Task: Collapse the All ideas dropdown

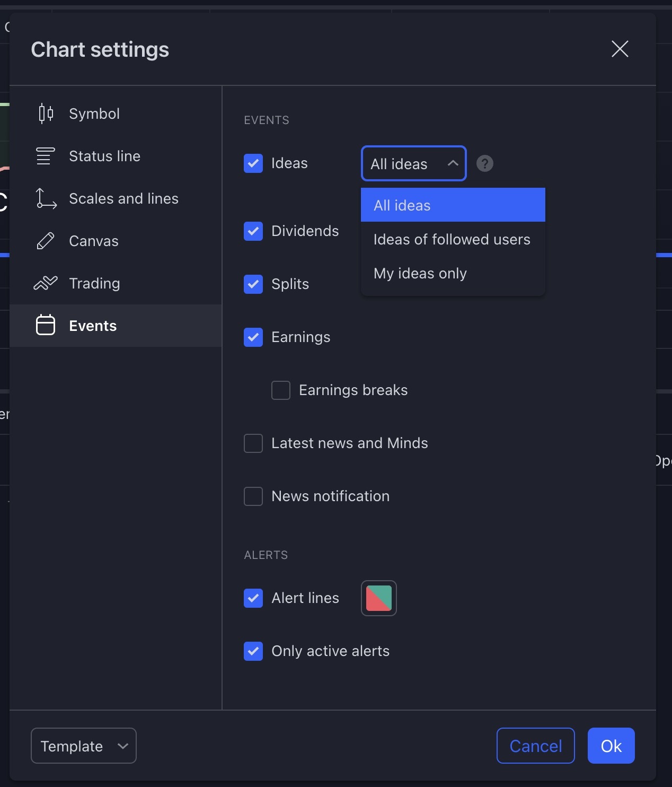Action: point(413,163)
